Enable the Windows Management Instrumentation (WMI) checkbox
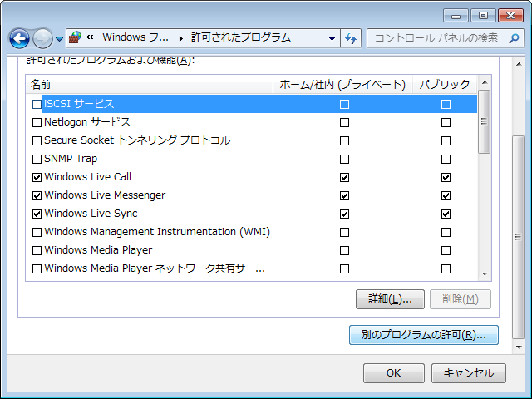532x399 pixels. click(37, 233)
